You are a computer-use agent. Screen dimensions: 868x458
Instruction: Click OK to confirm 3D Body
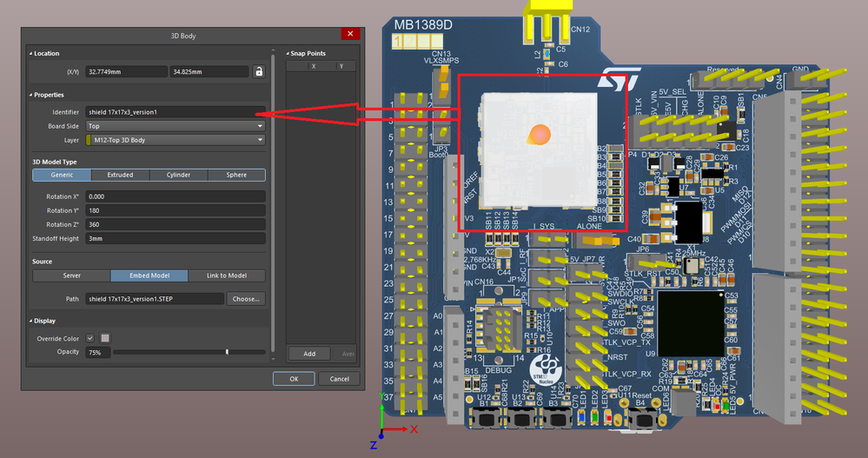(x=294, y=379)
